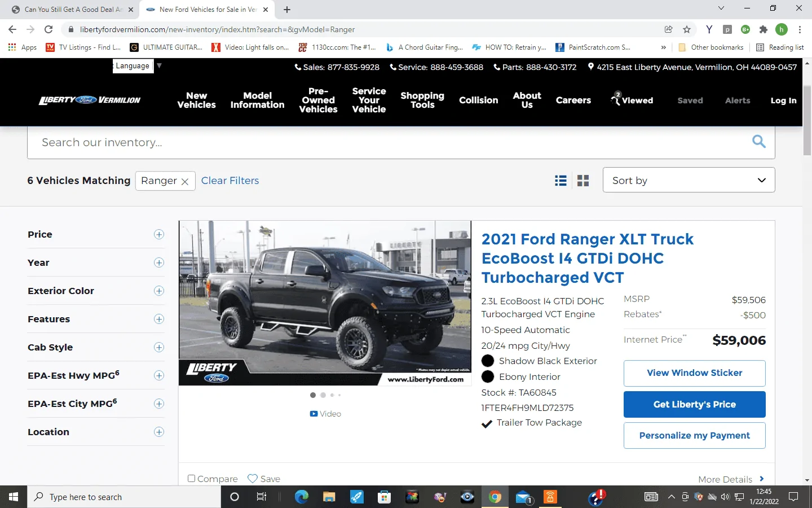
Task: Go to the Careers page
Action: pos(573,100)
